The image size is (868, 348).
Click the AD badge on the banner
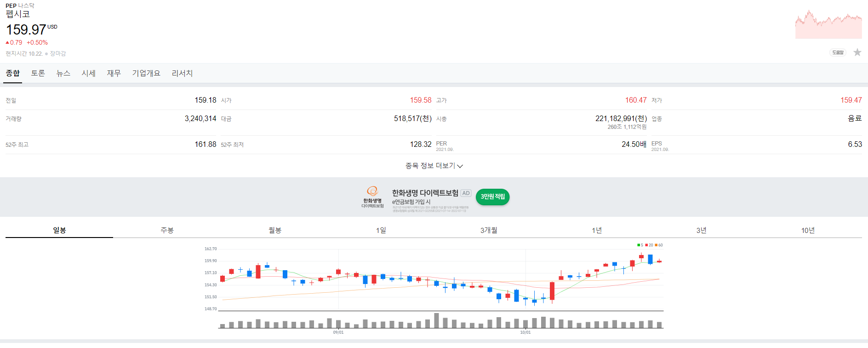pos(466,193)
